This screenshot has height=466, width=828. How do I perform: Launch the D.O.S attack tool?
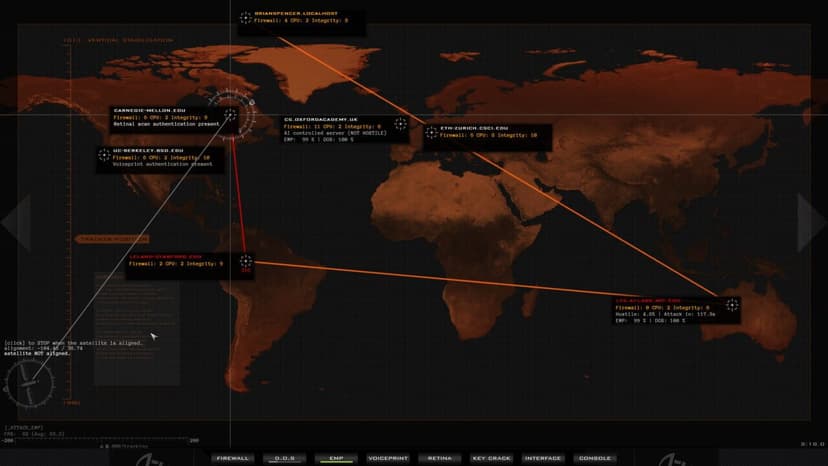(x=284, y=458)
